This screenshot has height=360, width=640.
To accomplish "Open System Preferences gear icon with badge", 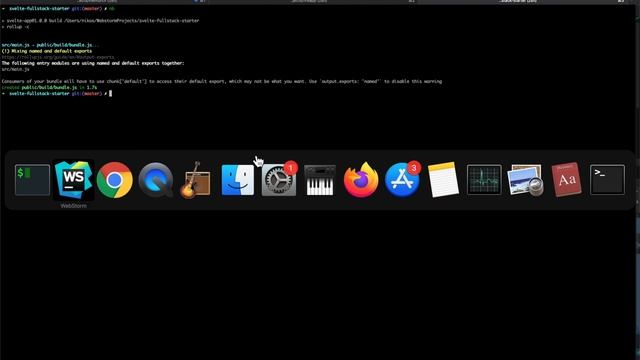I will click(x=279, y=180).
